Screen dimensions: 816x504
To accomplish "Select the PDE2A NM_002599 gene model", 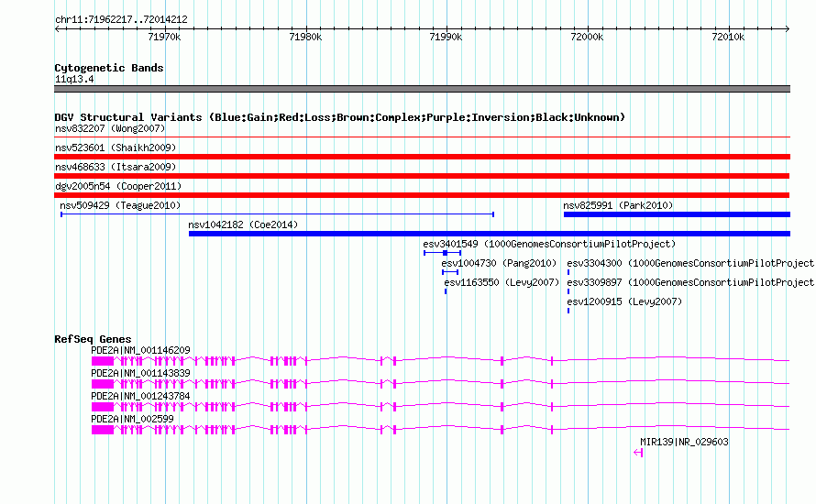I will point(440,429).
